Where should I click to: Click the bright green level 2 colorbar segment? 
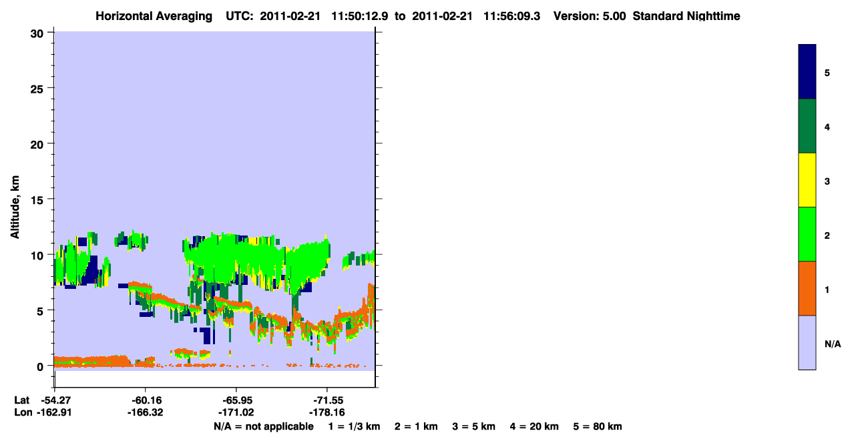pyautogui.click(x=807, y=234)
